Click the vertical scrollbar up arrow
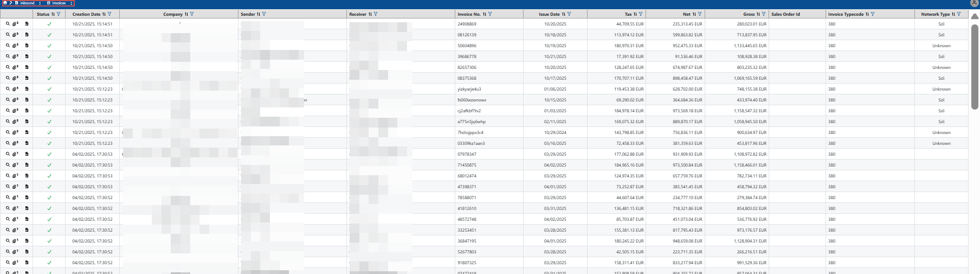This screenshot has height=274, width=980. click(974, 16)
